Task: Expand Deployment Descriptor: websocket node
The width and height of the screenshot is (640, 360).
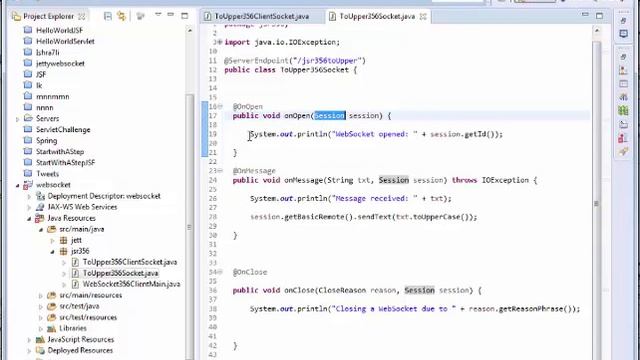Action: (x=29, y=196)
